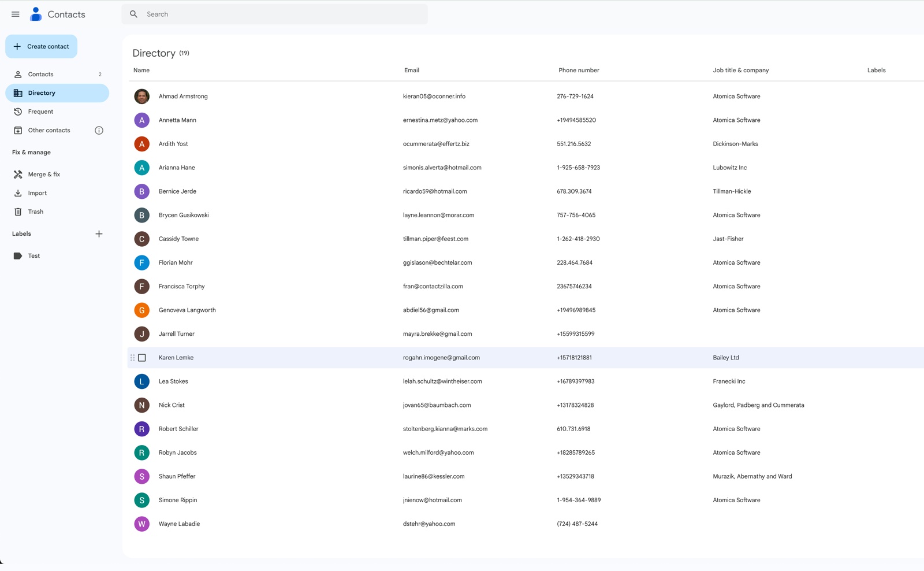Click company Jast-Fisher
The image size is (924, 571).
click(x=728, y=239)
